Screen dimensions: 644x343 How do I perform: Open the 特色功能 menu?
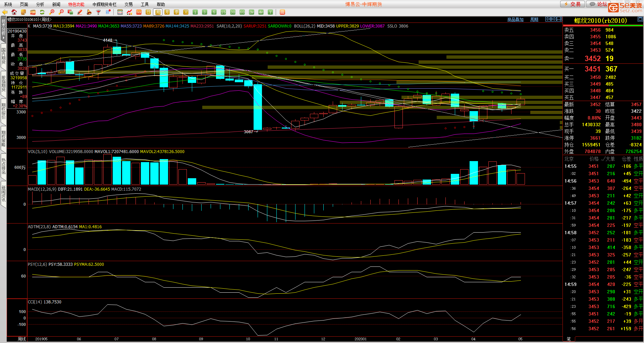click(76, 4)
